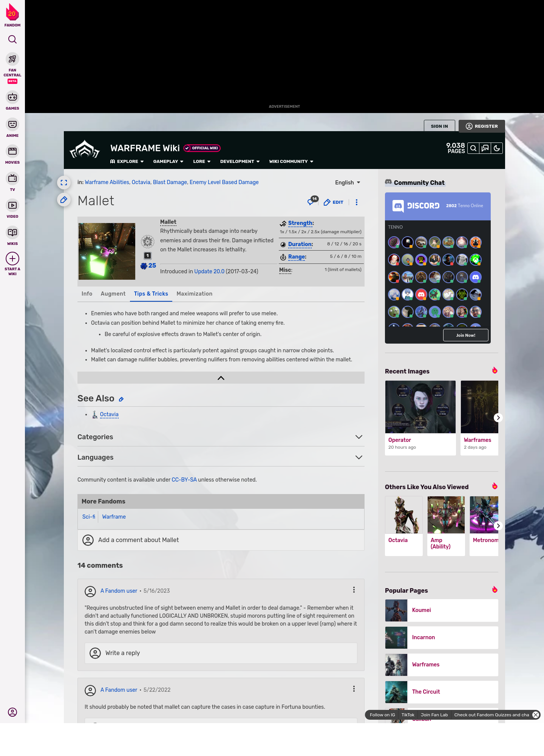Image resolution: width=544 pixels, height=756 pixels.
Task: Open the 14 comments bubble icon
Action: click(312, 201)
